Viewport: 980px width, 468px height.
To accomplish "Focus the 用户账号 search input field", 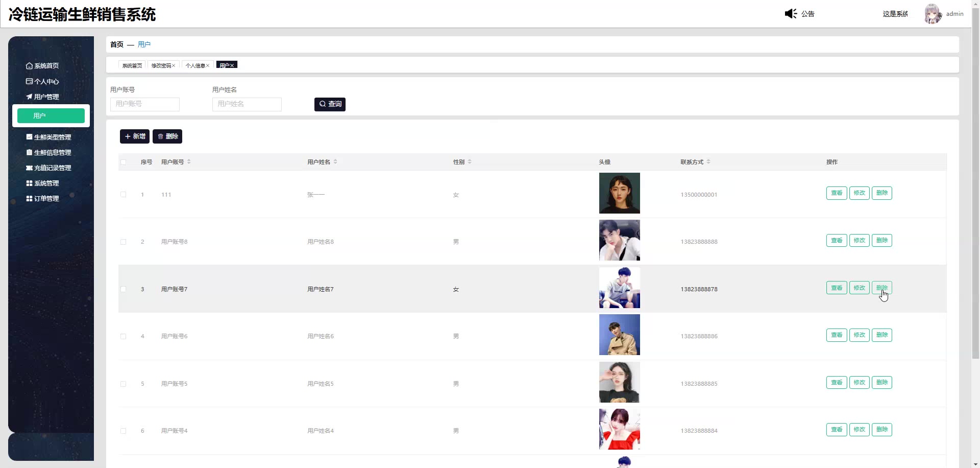I will pyautogui.click(x=145, y=104).
